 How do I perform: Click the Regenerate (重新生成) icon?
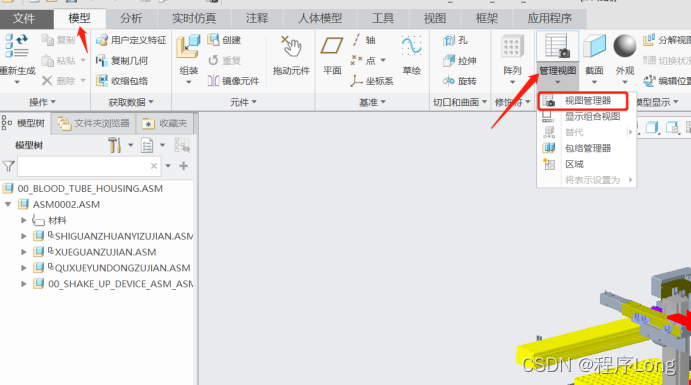(17, 47)
